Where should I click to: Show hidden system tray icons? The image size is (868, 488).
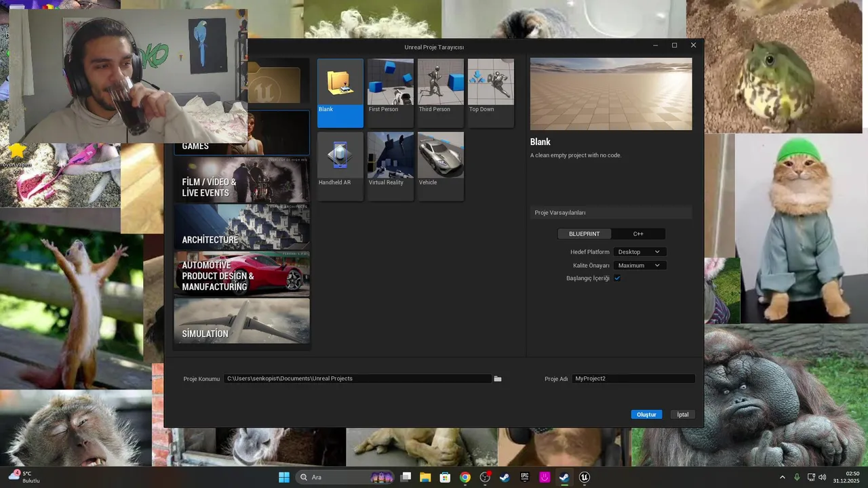782,477
